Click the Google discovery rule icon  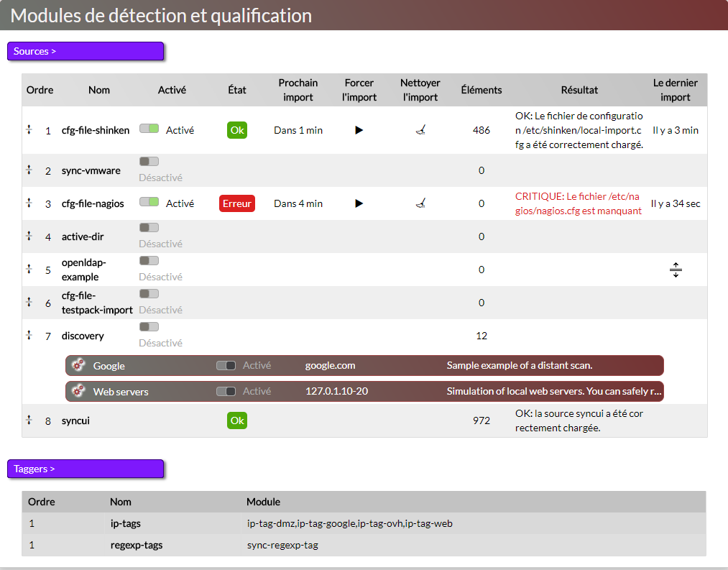(x=79, y=365)
